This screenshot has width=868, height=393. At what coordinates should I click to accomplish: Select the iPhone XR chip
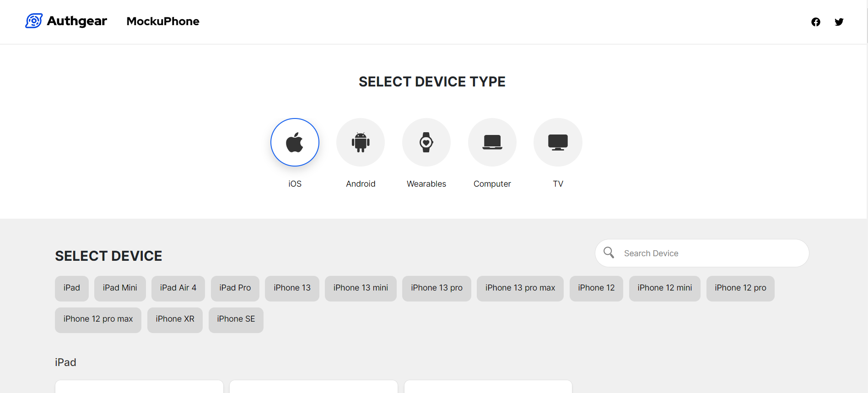[175, 319]
